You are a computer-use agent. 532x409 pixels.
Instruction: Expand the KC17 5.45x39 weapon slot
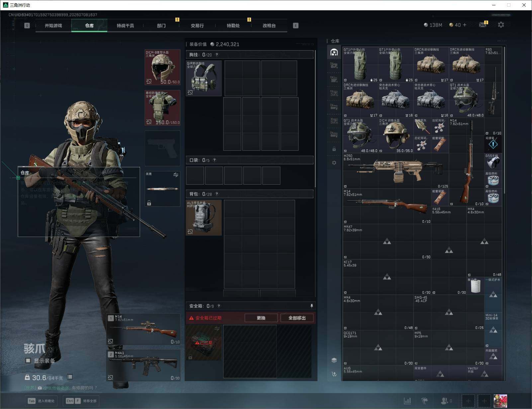coord(387,277)
